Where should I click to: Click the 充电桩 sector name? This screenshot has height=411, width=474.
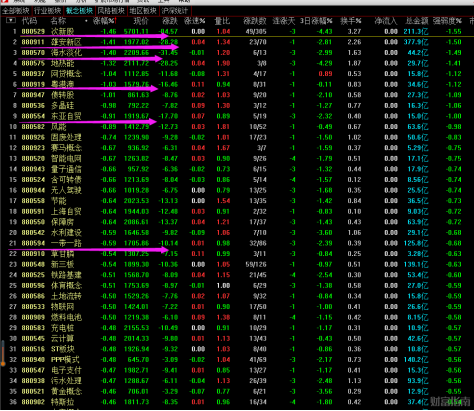click(63, 328)
